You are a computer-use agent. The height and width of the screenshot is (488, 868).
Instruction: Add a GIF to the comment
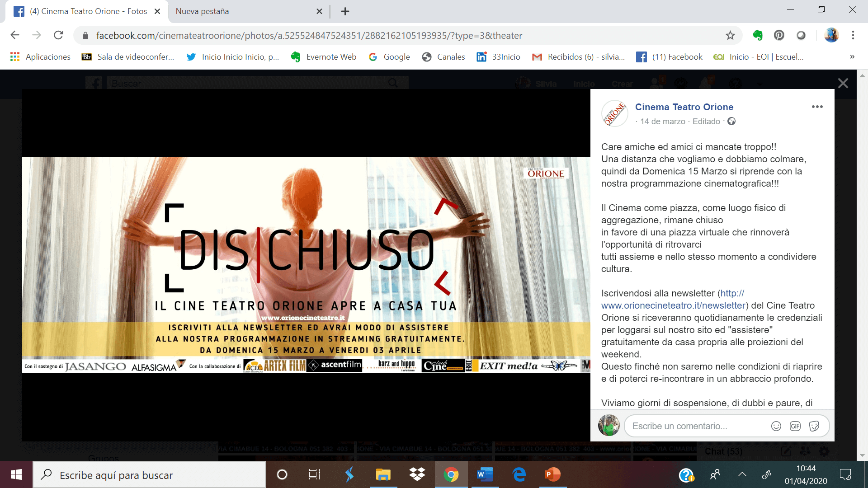(795, 426)
